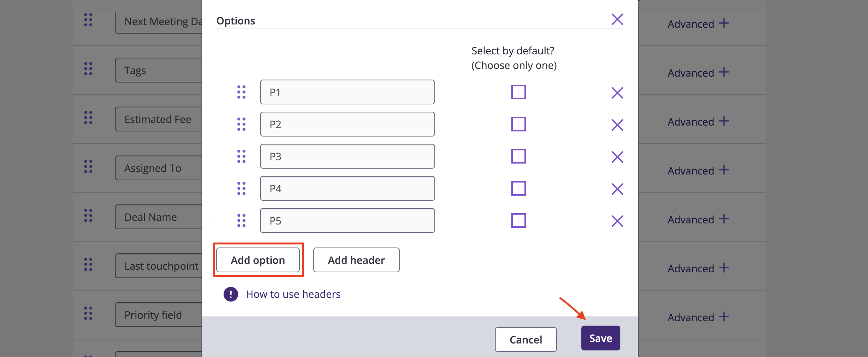868x357 pixels.
Task: Click inside the P3 option text field
Action: coord(346,156)
